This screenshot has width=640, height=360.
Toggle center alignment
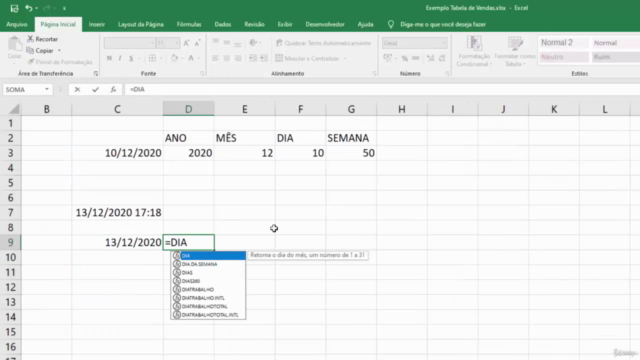point(227,58)
